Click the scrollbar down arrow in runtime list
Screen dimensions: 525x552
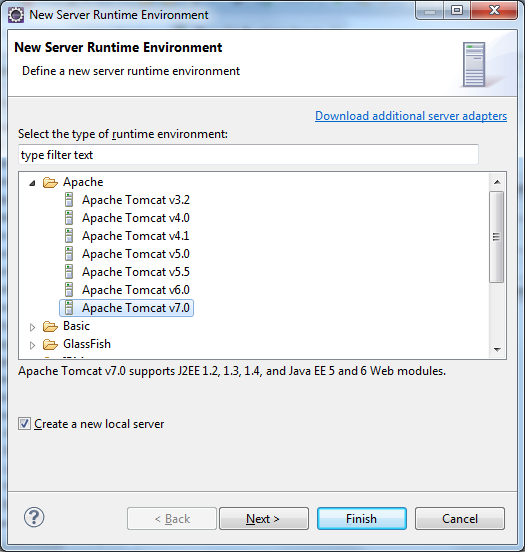click(497, 349)
